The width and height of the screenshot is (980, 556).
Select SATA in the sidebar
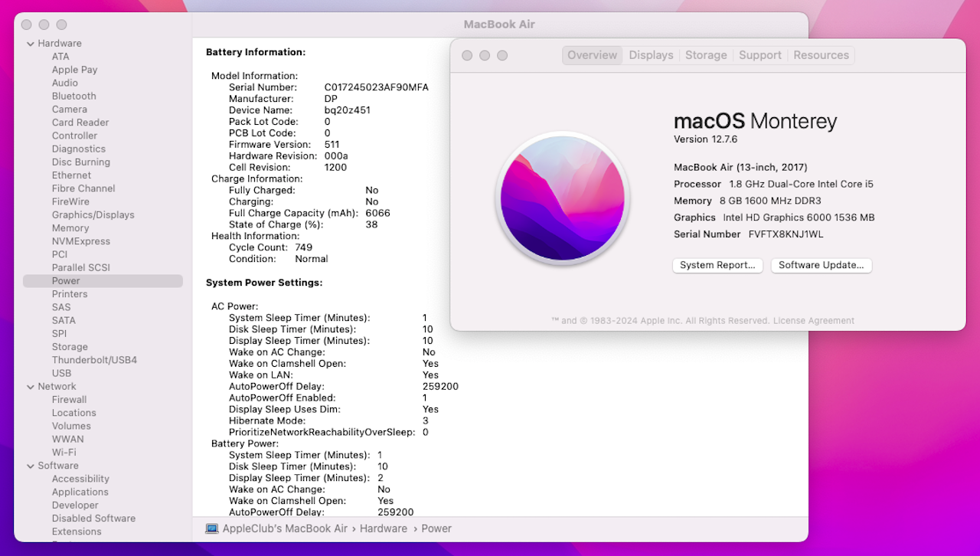[64, 321]
